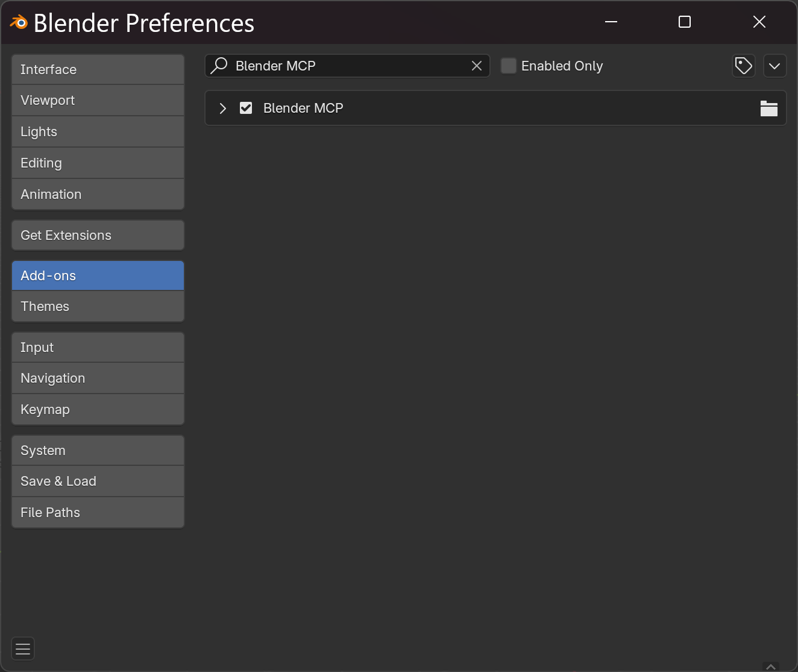
Task: Close the Blender Preferences window
Action: (x=759, y=22)
